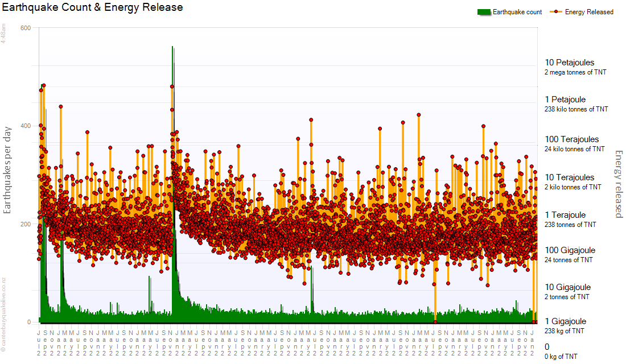Click the vertical "Energy released" axis title
The image size is (626, 364).
pos(619,184)
